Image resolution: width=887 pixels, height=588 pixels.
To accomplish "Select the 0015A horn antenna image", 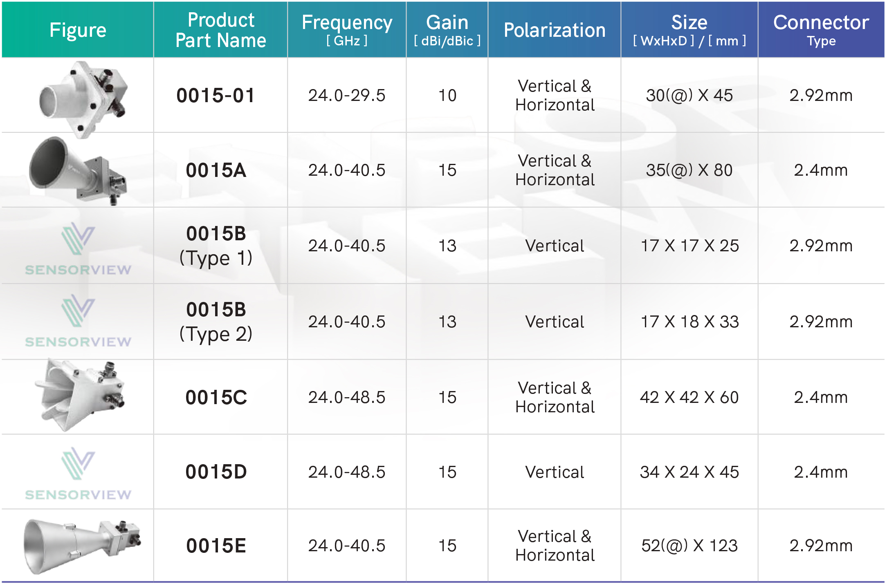I will pos(78,171).
